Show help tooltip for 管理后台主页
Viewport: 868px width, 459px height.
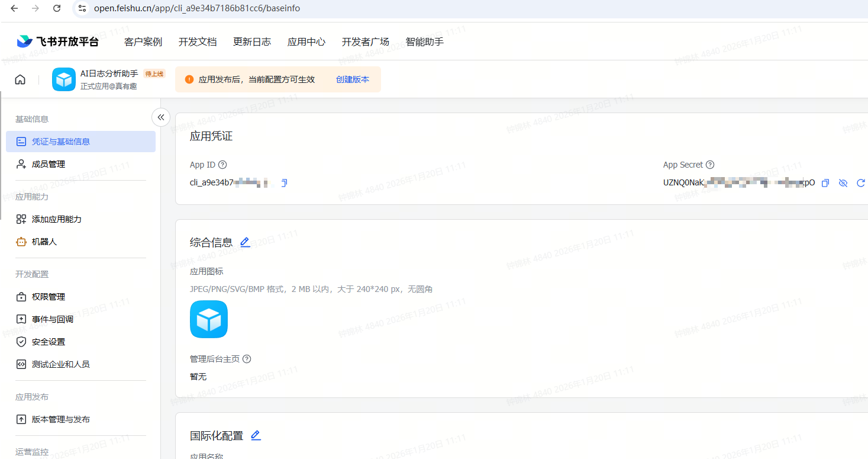[247, 359]
